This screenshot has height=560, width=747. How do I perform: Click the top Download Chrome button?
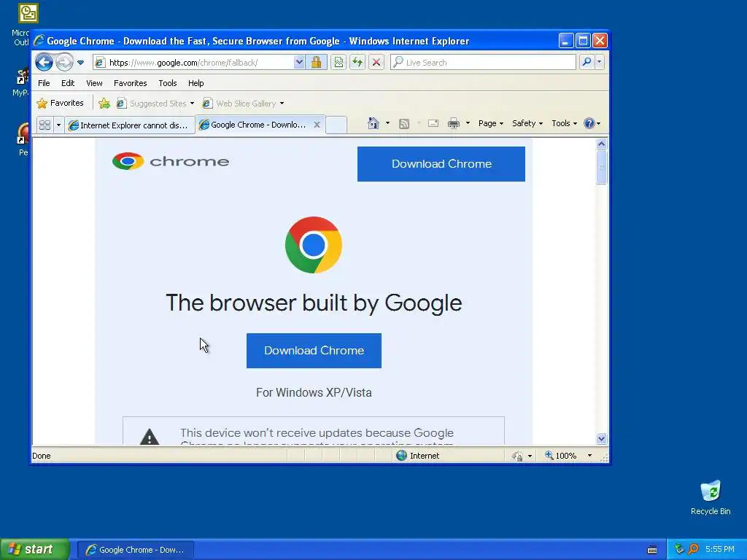point(441,164)
